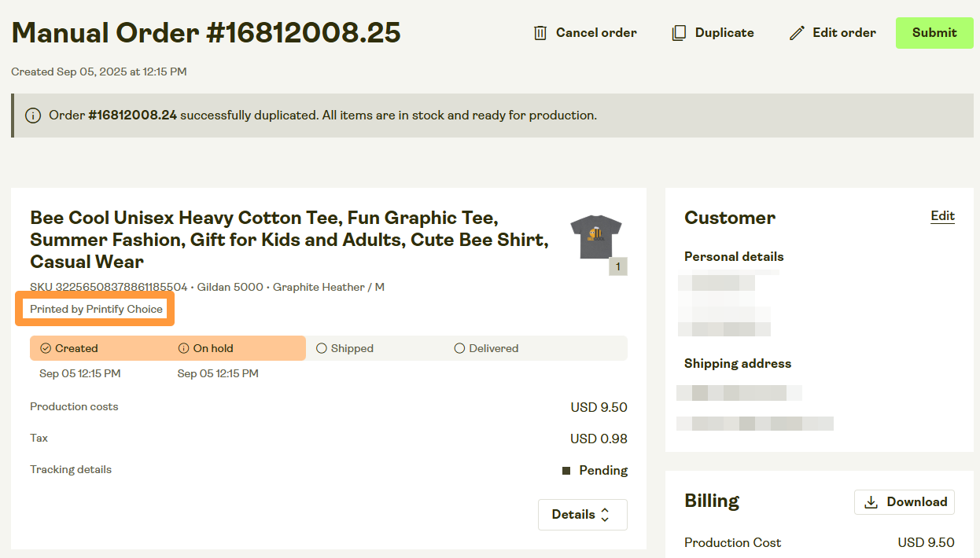Click the bee t-shirt product thumbnail

(x=595, y=236)
